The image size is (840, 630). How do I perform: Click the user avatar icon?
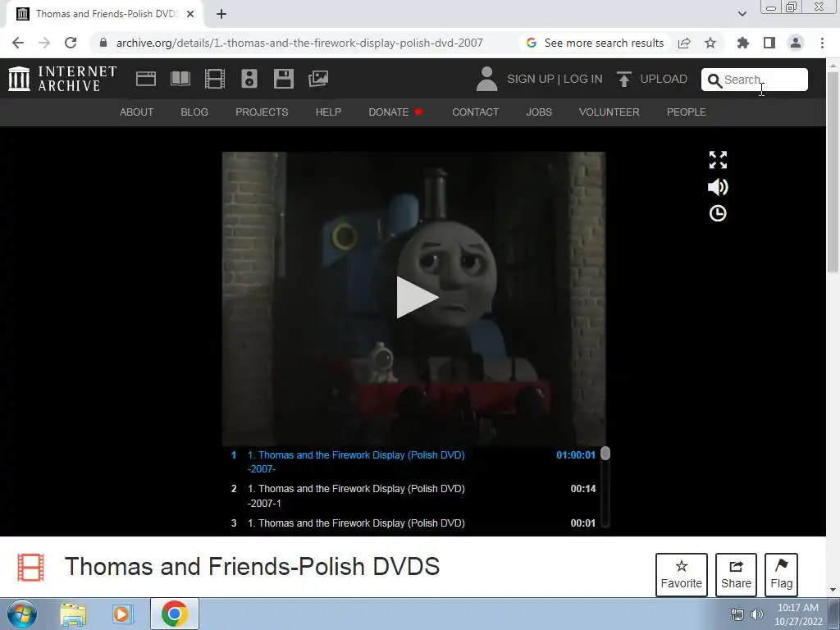(486, 79)
